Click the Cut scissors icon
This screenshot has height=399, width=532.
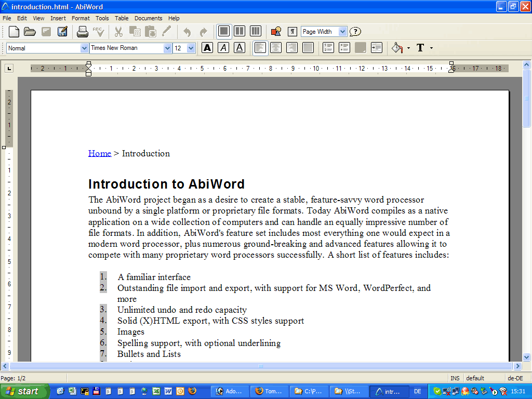pyautogui.click(x=118, y=32)
